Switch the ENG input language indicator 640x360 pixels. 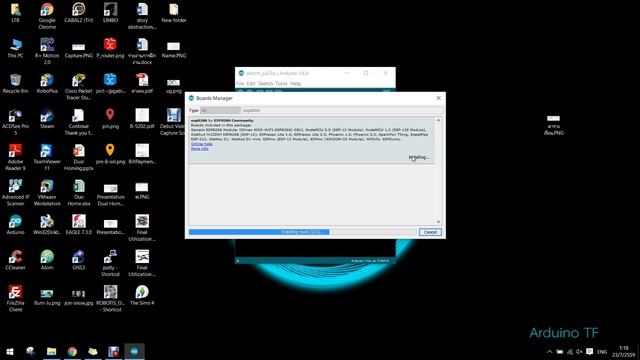pos(602,351)
